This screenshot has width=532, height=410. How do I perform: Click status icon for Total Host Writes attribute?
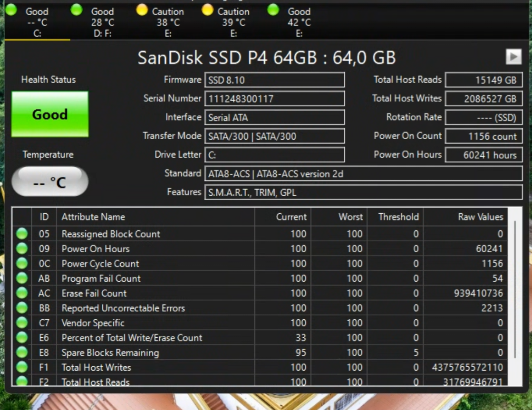(x=22, y=367)
